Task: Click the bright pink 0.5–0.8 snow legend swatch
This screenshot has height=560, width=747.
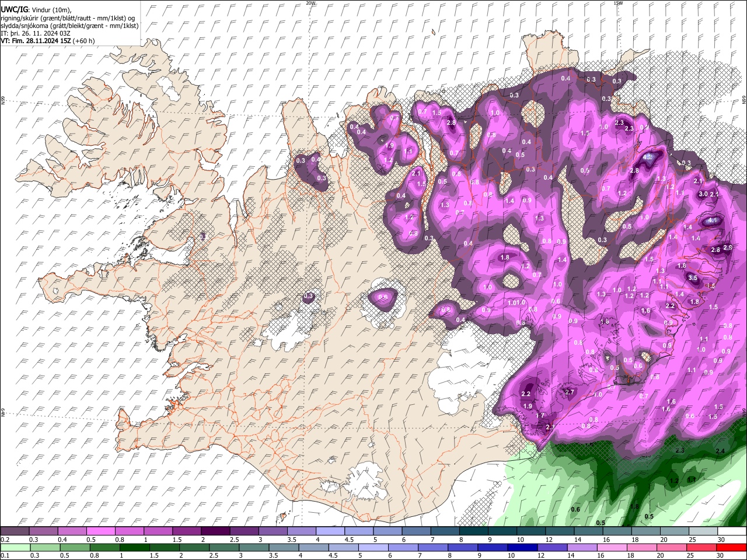Action: coord(100,531)
